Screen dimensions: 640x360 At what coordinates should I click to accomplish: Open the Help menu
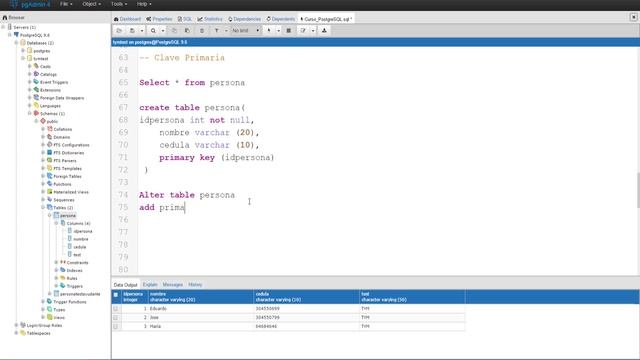144,4
